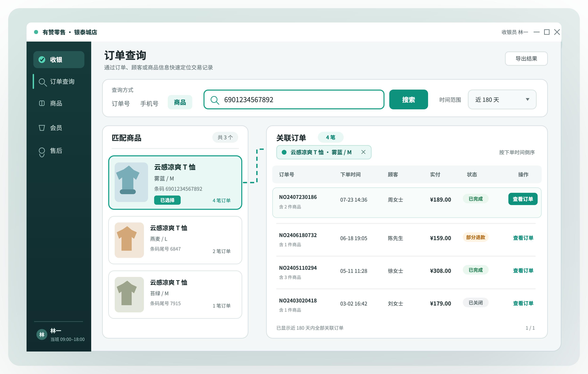Click the 商品 sidebar icon

coord(42,103)
